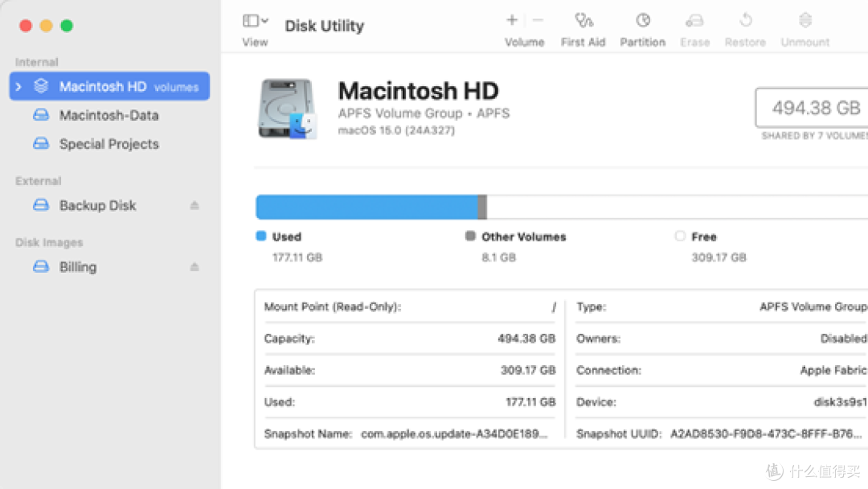
Task: Eject the Backup Disk
Action: pos(194,205)
